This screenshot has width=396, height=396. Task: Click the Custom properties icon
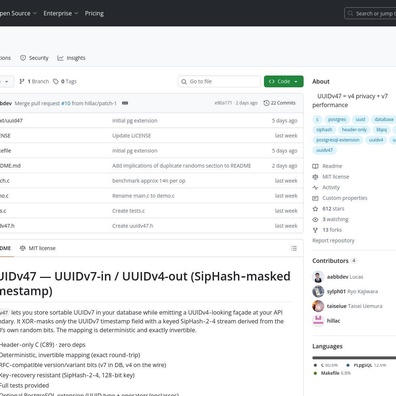click(x=315, y=198)
